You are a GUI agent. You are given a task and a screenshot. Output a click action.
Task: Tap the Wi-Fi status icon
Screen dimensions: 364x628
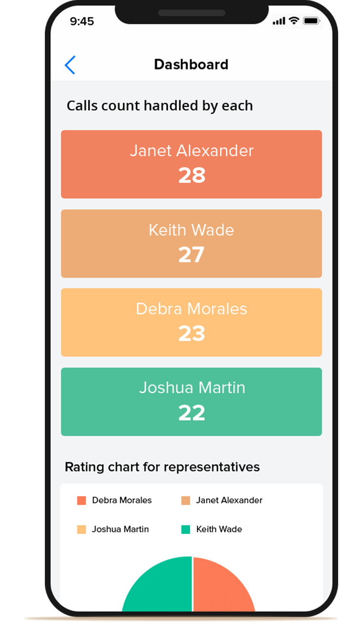pos(293,20)
